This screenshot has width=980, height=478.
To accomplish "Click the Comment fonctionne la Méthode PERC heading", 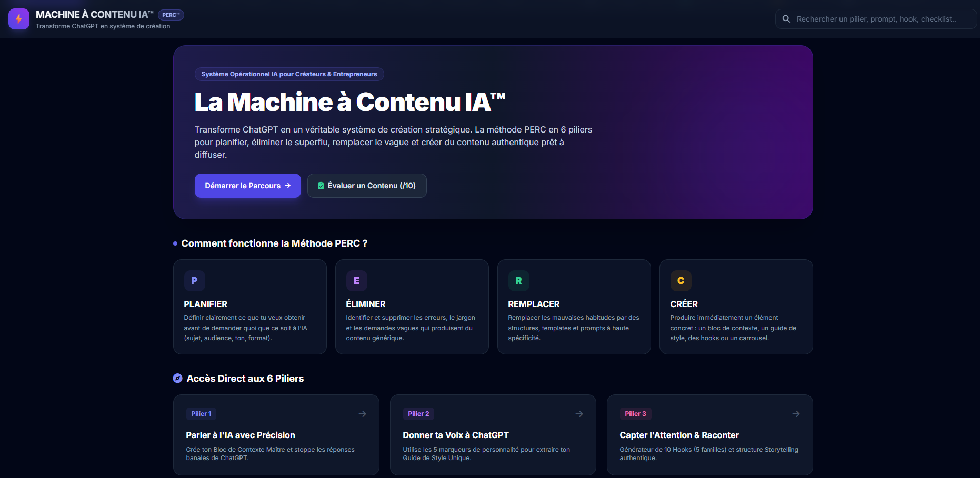I will pos(274,243).
